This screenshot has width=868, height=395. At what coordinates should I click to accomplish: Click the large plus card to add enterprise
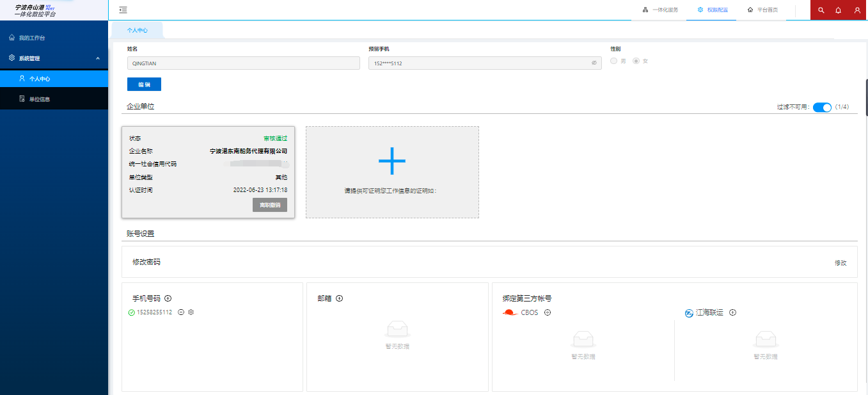(x=392, y=172)
